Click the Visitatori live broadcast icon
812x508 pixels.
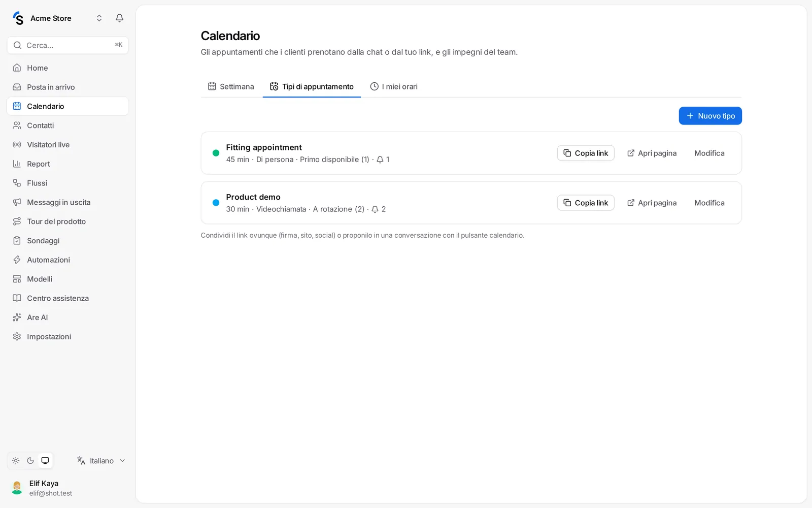point(17,145)
